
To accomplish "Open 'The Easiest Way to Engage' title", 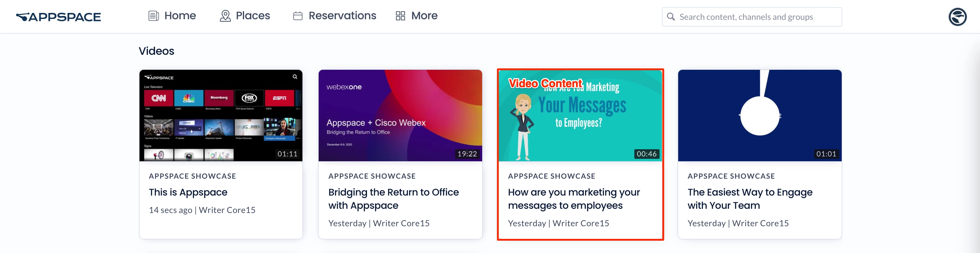I will (x=750, y=199).
